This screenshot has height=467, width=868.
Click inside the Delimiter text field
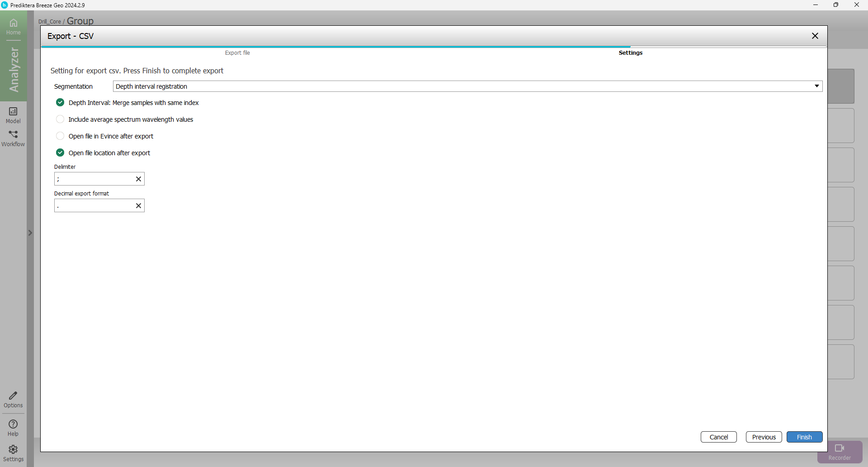94,179
